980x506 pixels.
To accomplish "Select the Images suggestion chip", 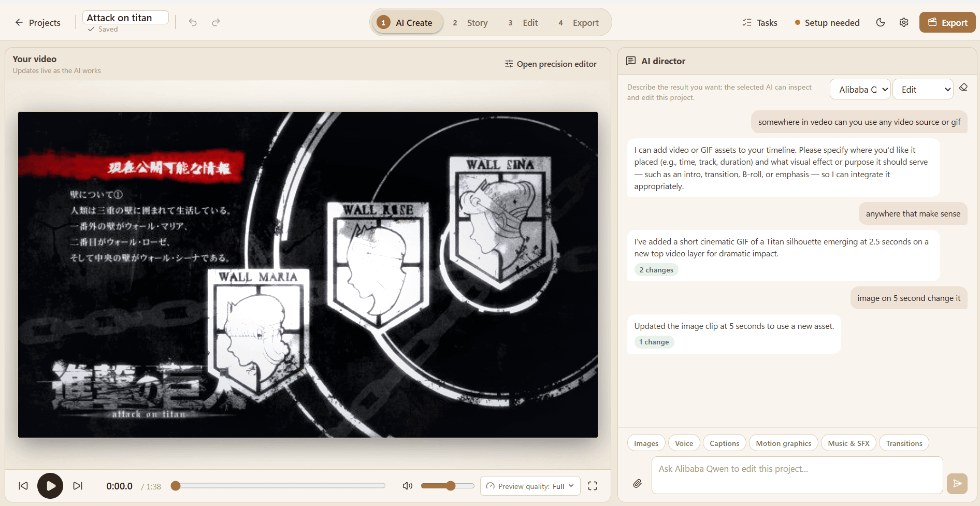I will (646, 443).
